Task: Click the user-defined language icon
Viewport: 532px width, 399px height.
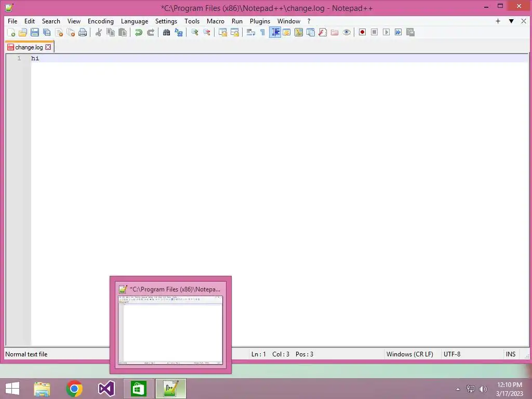Action: click(x=287, y=32)
